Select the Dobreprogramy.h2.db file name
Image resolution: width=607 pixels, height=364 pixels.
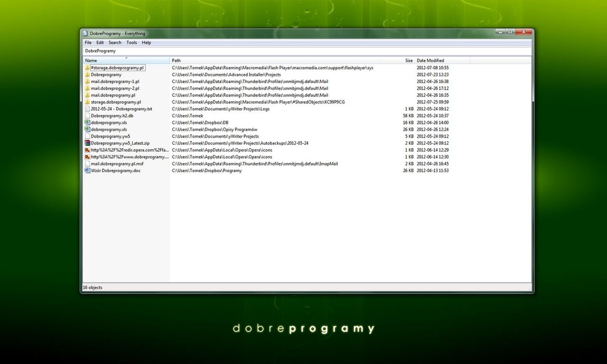click(x=112, y=116)
